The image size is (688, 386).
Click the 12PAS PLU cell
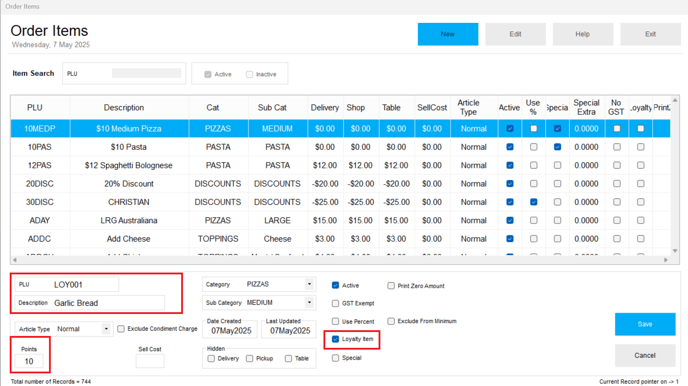(x=40, y=165)
